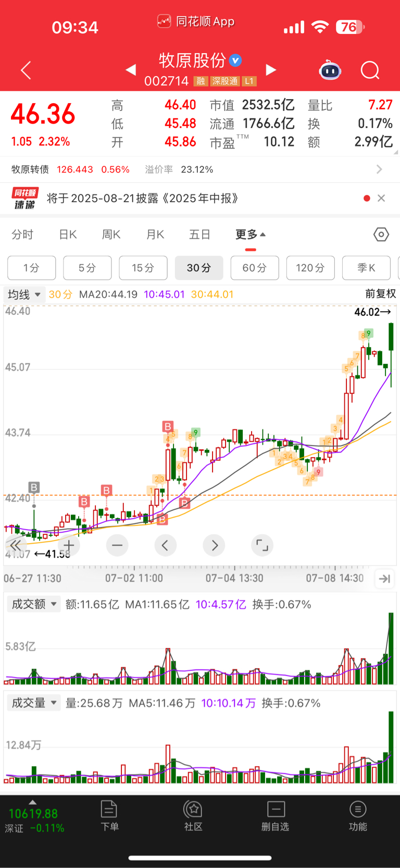Enter fullscreen chart mode

(x=262, y=545)
